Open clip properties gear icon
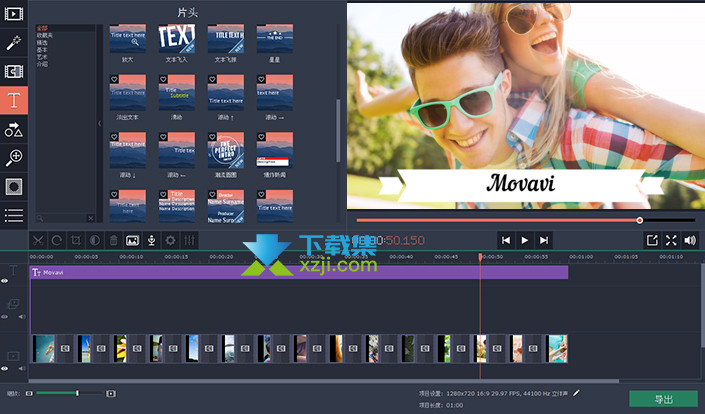The image size is (705, 414). click(170, 240)
